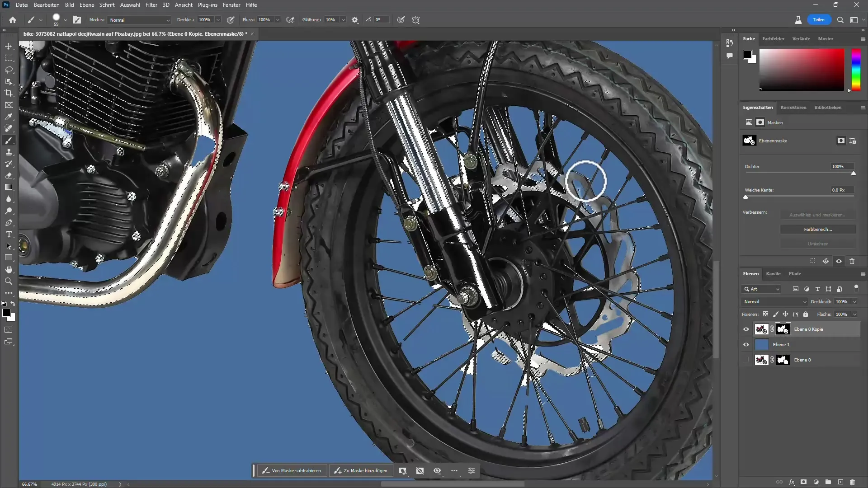Screen dimensions: 868x488
Task: Click Von Maske subtrahieren button
Action: coord(292,471)
